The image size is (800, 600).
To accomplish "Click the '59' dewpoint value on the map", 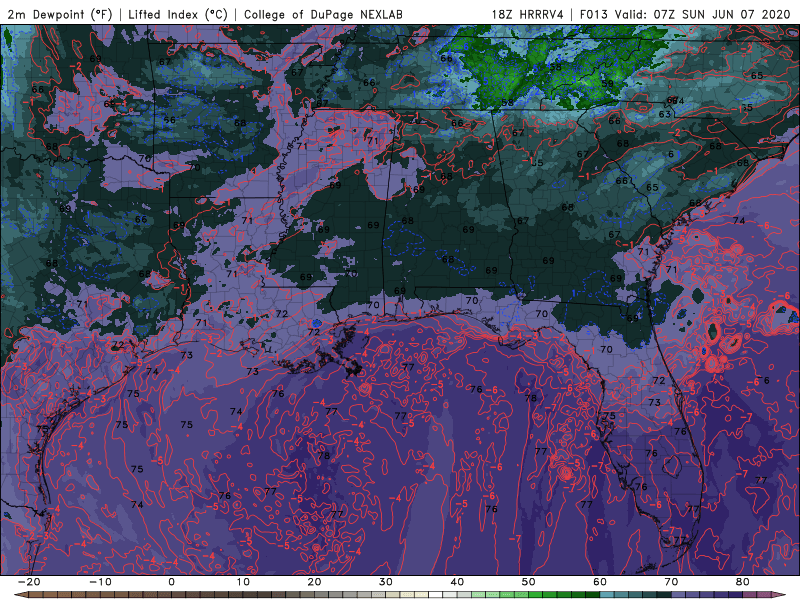I will 607,84.
